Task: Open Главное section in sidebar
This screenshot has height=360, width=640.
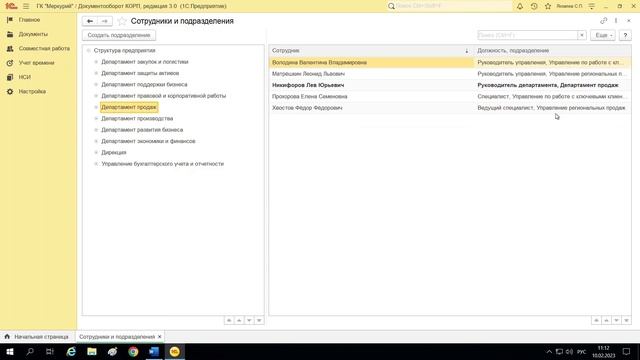Action: click(29, 20)
